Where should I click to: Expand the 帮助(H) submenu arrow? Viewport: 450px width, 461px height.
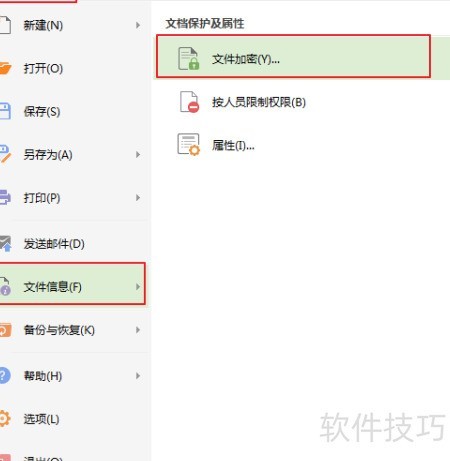pyautogui.click(x=138, y=376)
